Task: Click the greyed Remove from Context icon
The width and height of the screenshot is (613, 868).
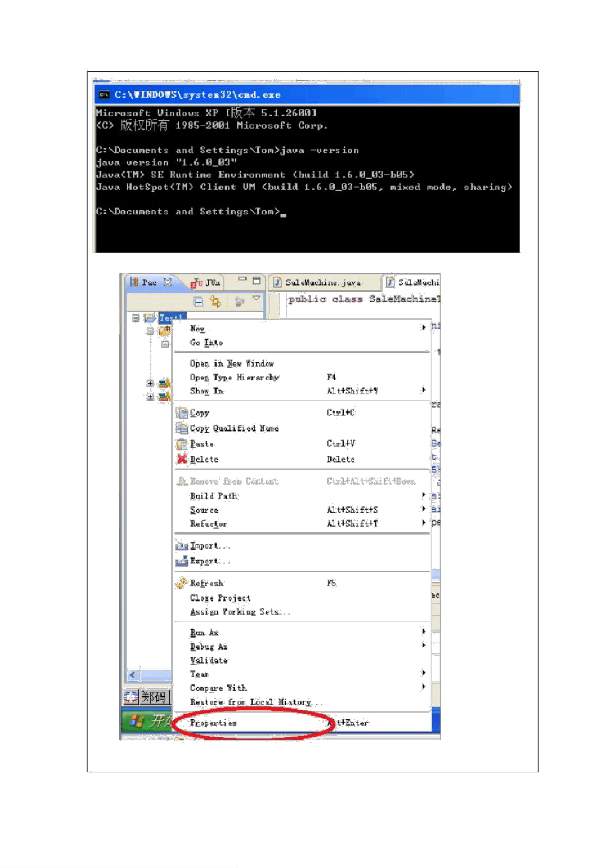Action: coord(182,481)
